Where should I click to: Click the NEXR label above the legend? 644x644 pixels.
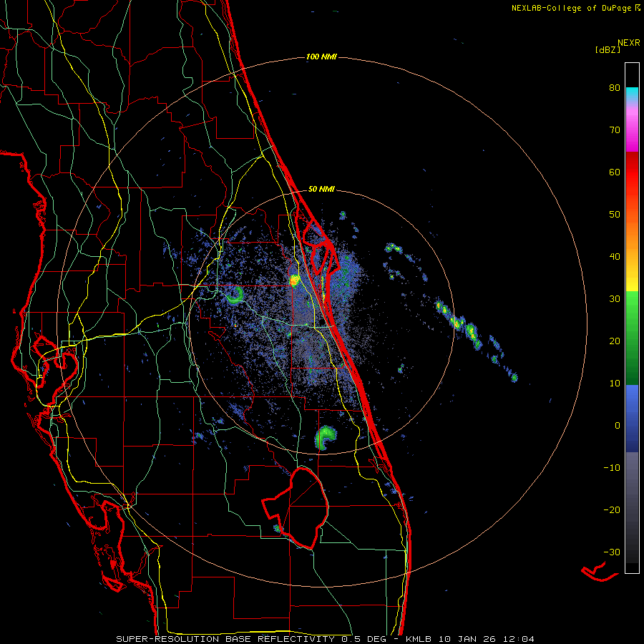click(629, 43)
